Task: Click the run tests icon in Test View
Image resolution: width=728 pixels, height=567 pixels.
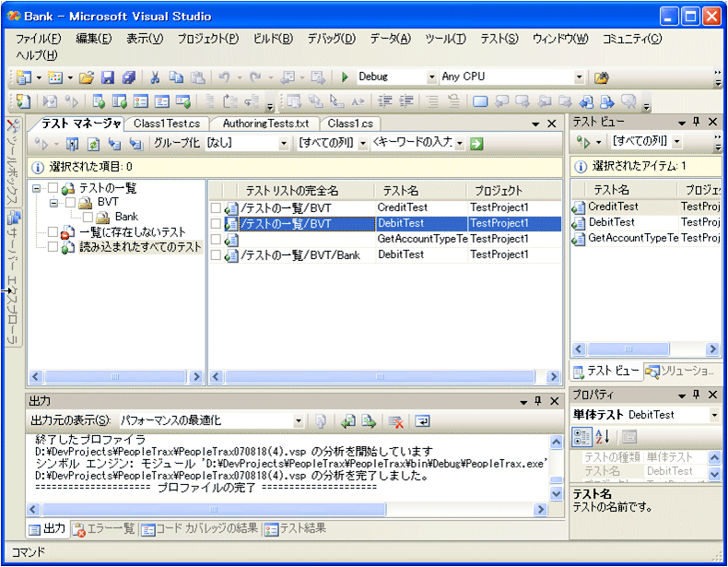Action: (x=583, y=142)
